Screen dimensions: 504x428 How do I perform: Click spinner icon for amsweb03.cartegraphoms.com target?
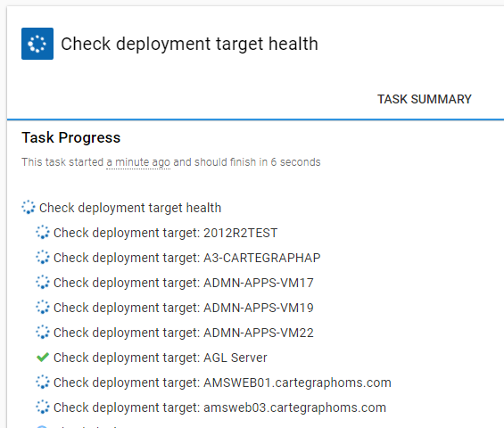[x=43, y=407]
